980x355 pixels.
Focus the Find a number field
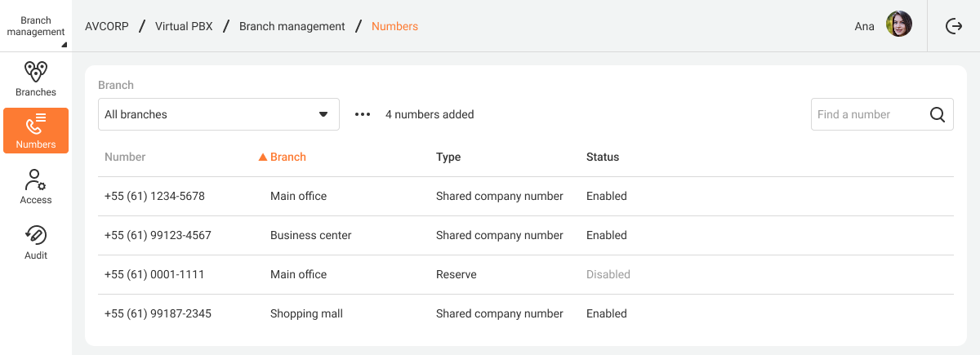869,114
